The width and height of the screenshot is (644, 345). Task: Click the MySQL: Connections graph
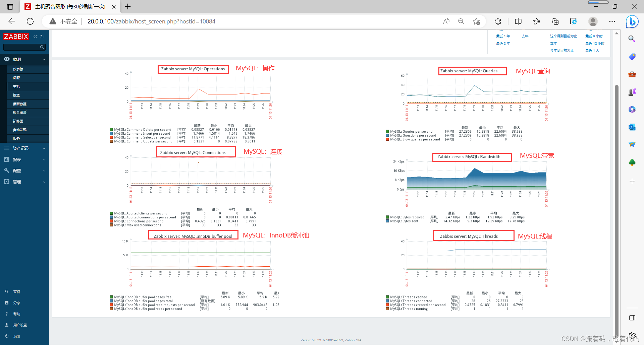(193, 188)
